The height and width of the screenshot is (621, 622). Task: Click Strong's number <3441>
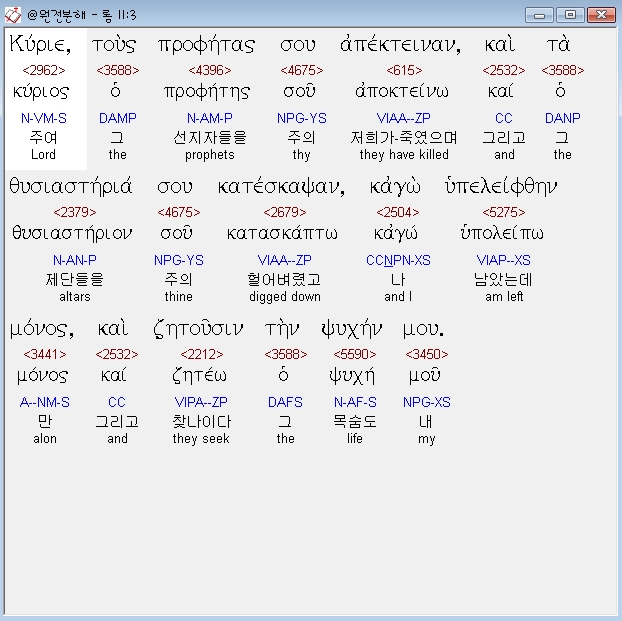coord(45,354)
